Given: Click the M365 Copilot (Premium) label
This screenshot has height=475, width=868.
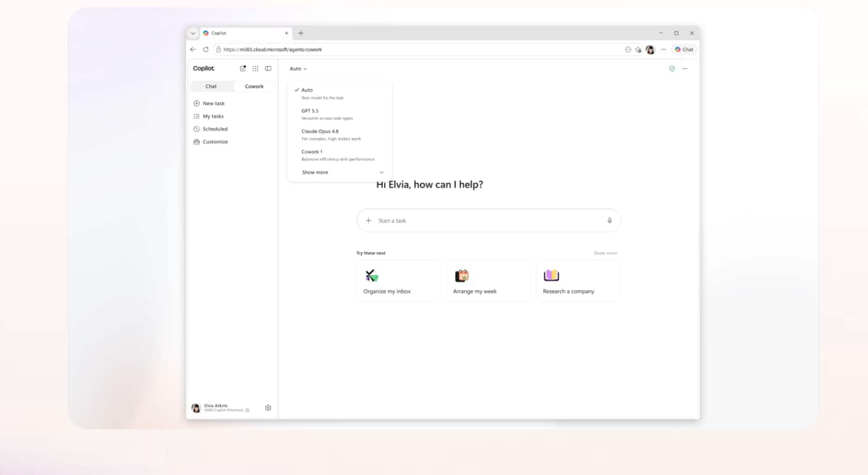Looking at the screenshot, I should 224,410.
